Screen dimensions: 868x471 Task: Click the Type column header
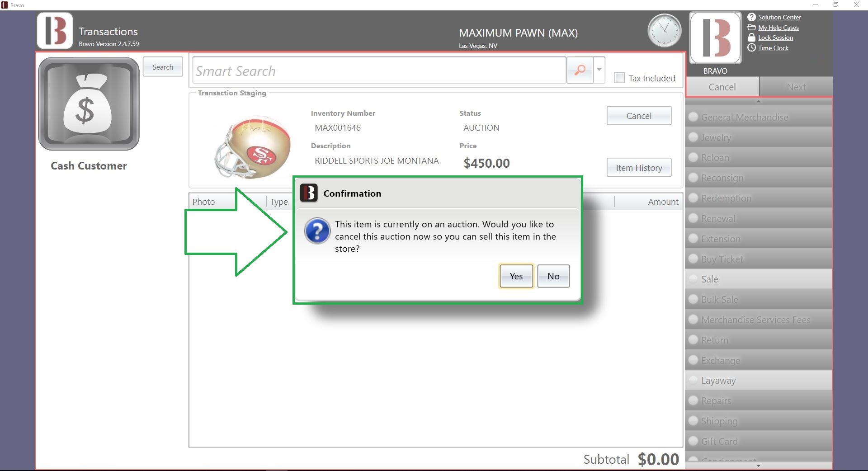coord(279,202)
